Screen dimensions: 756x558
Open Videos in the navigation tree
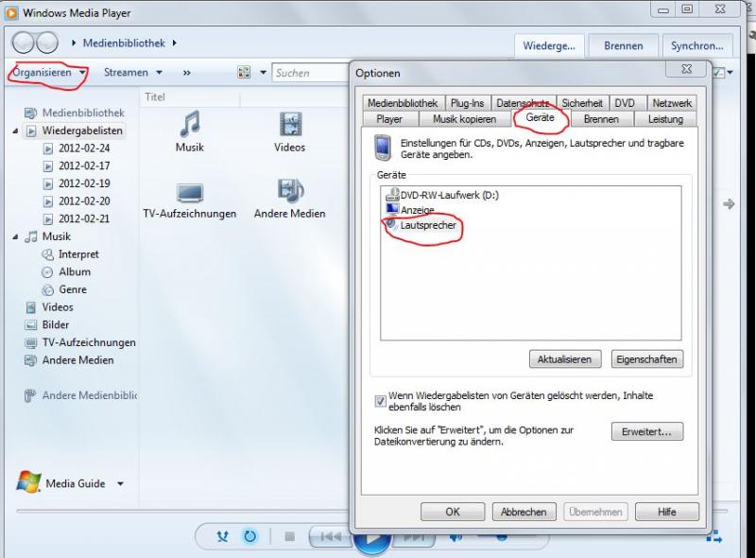[49, 307]
